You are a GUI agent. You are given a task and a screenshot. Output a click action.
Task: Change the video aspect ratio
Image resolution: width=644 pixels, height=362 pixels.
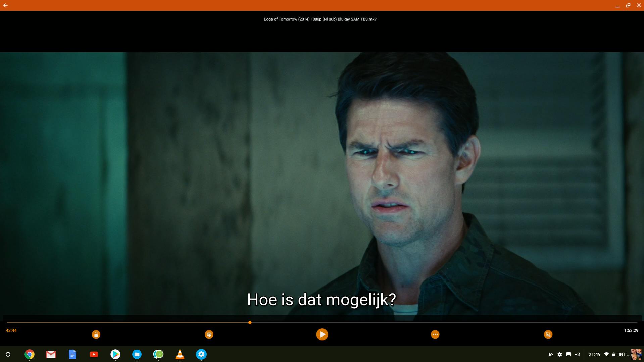(548, 334)
